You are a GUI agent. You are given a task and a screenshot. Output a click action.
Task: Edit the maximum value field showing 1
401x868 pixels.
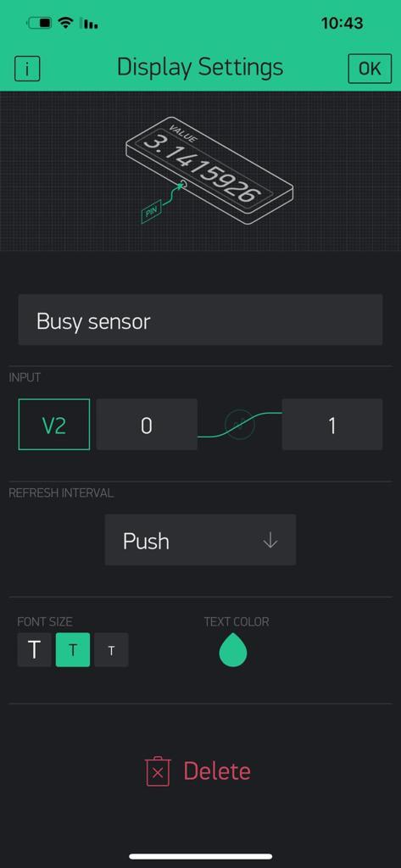pos(332,424)
